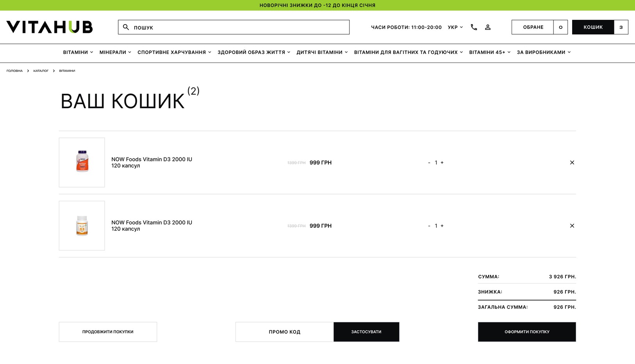Remove the purple-capped NOW bottle item
The image size is (635, 364).
point(572,162)
